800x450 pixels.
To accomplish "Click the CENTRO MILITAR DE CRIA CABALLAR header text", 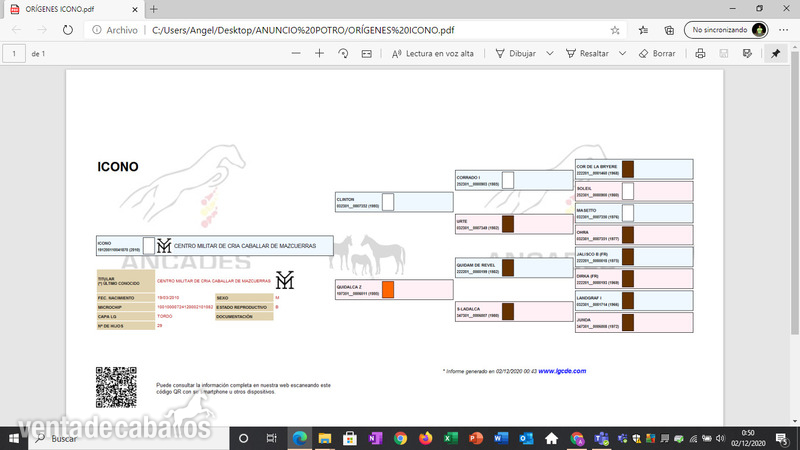I will (x=245, y=246).
